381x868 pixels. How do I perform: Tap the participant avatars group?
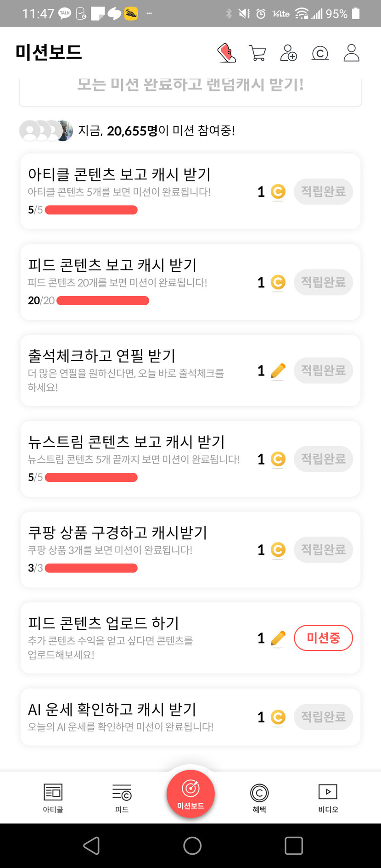(x=46, y=131)
